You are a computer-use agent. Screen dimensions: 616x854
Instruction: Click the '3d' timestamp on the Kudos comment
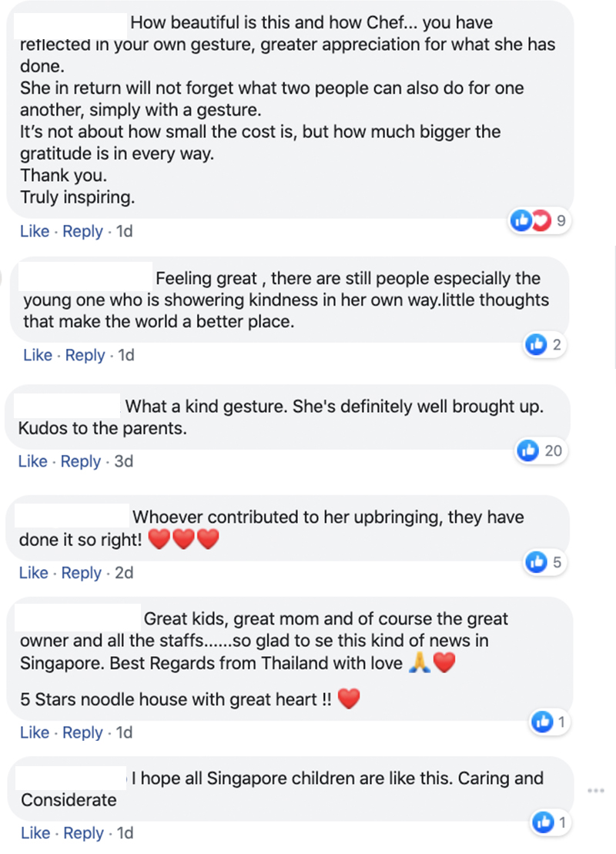[123, 461]
